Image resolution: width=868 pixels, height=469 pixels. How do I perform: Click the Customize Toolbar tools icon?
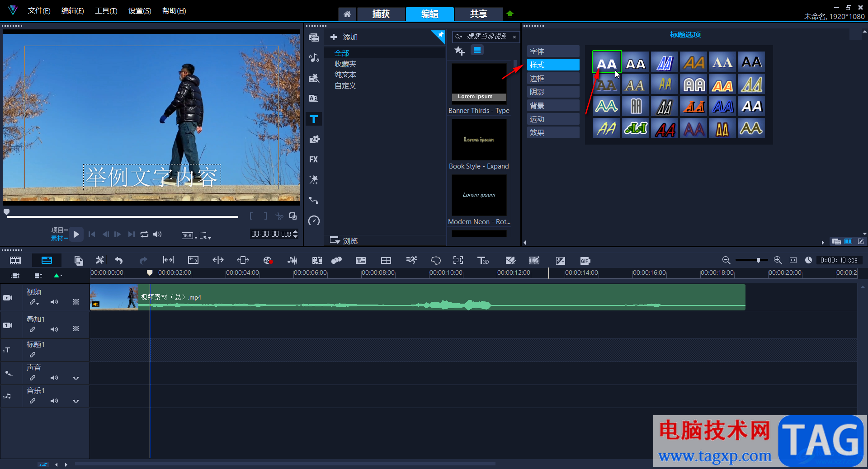click(x=100, y=260)
